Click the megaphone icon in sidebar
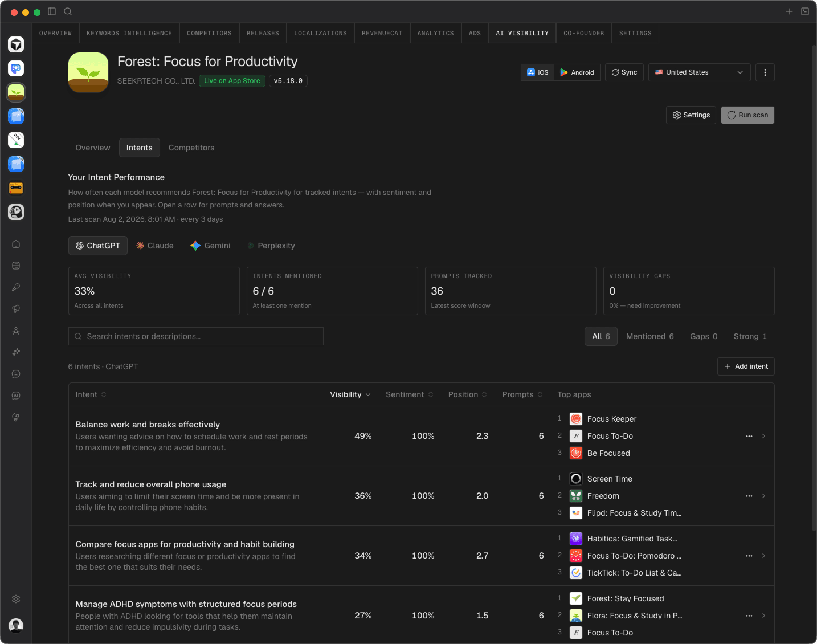817x644 pixels. [x=16, y=309]
